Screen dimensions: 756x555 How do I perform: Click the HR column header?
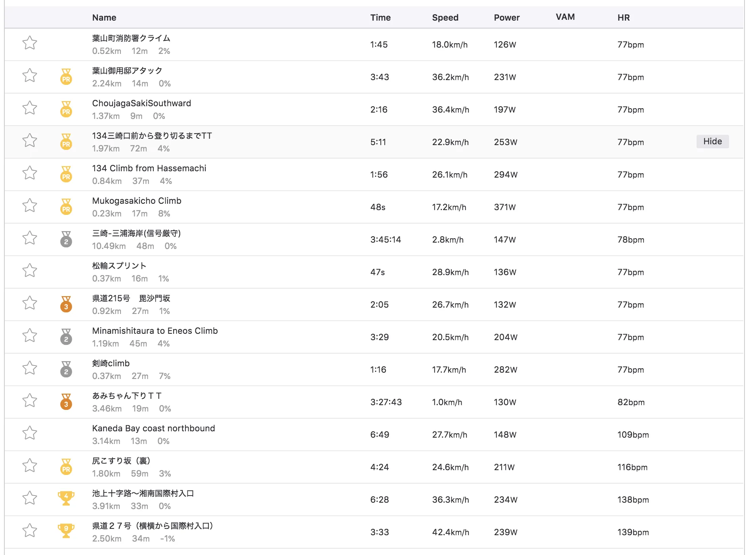623,17
